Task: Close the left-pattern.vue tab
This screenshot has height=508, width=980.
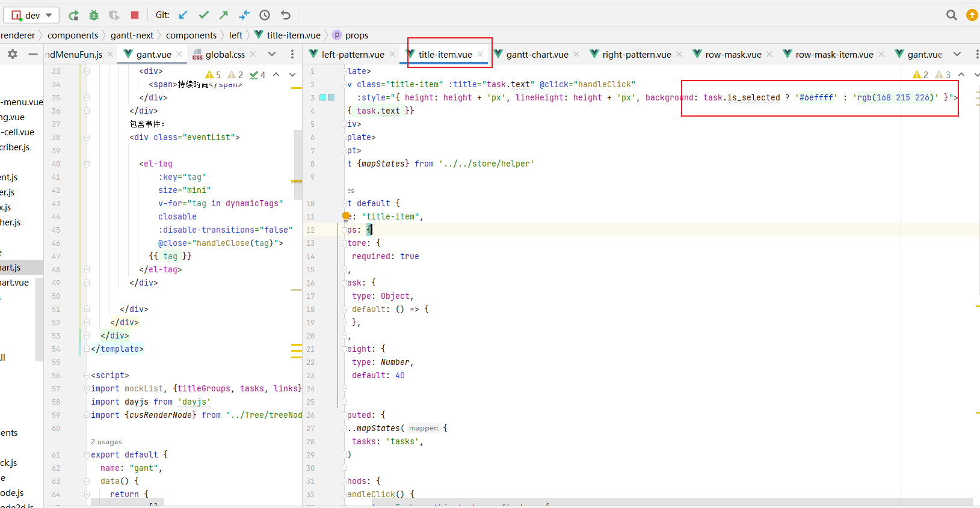Action: coord(392,54)
